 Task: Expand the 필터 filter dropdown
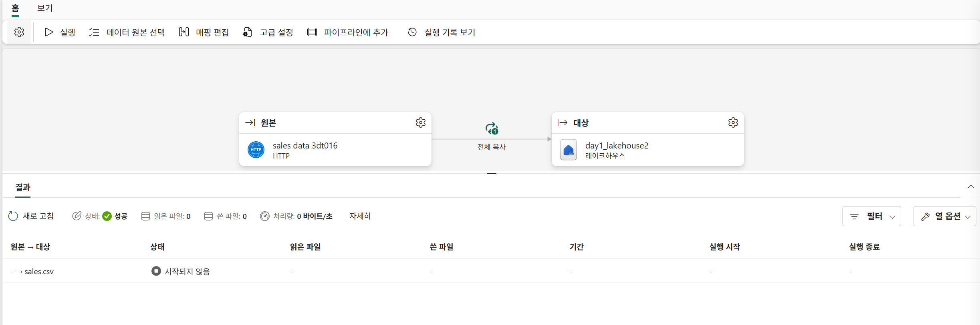pos(871,216)
